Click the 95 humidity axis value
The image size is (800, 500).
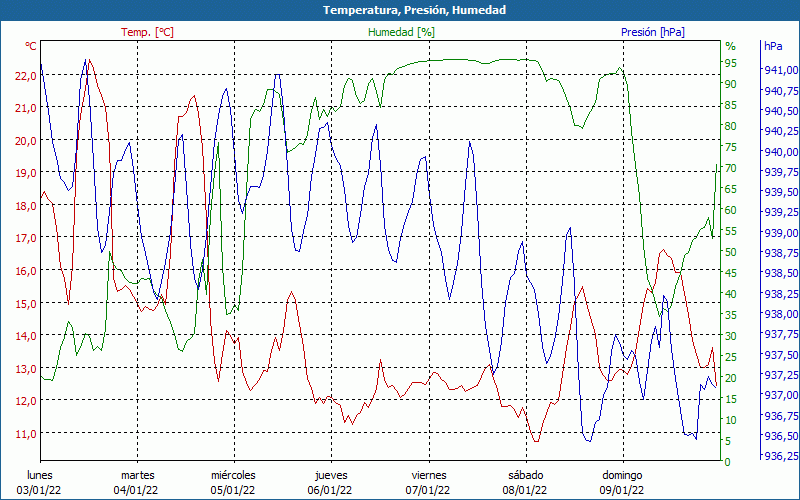(731, 63)
